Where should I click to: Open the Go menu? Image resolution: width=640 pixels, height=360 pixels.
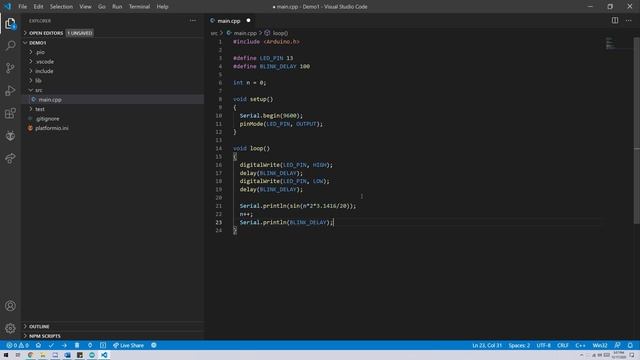click(102, 7)
